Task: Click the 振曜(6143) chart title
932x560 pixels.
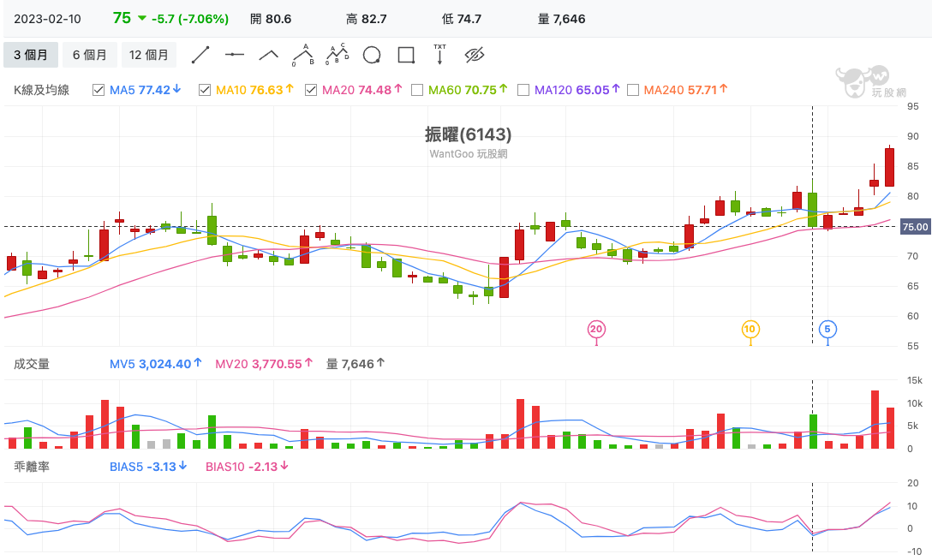Action: click(x=469, y=134)
